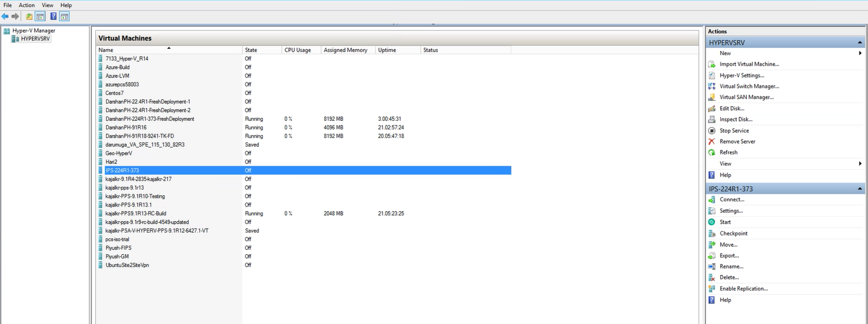The image size is (868, 324).
Task: Click the Help link under HYPERVSRV actions
Action: [x=725, y=175]
